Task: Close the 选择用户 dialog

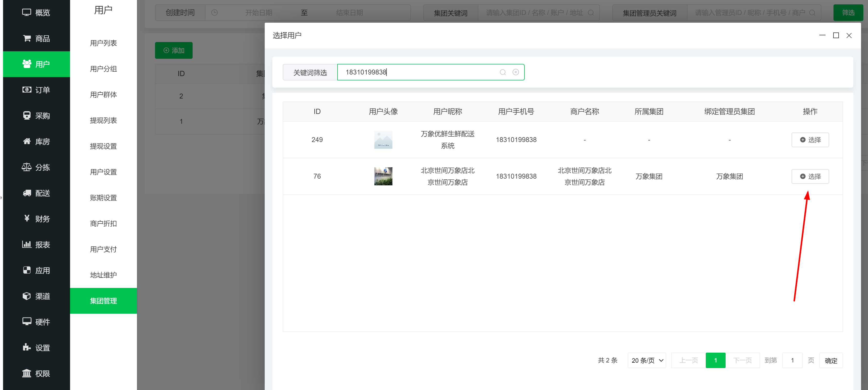Action: [849, 35]
